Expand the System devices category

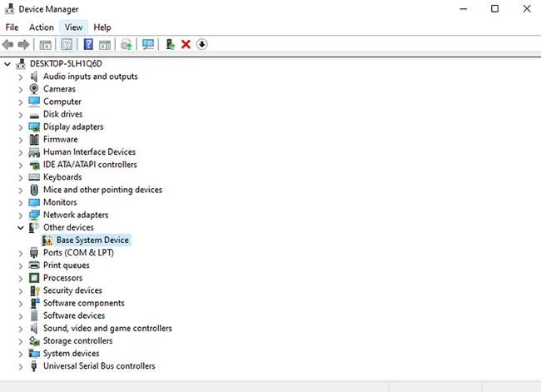click(x=20, y=354)
